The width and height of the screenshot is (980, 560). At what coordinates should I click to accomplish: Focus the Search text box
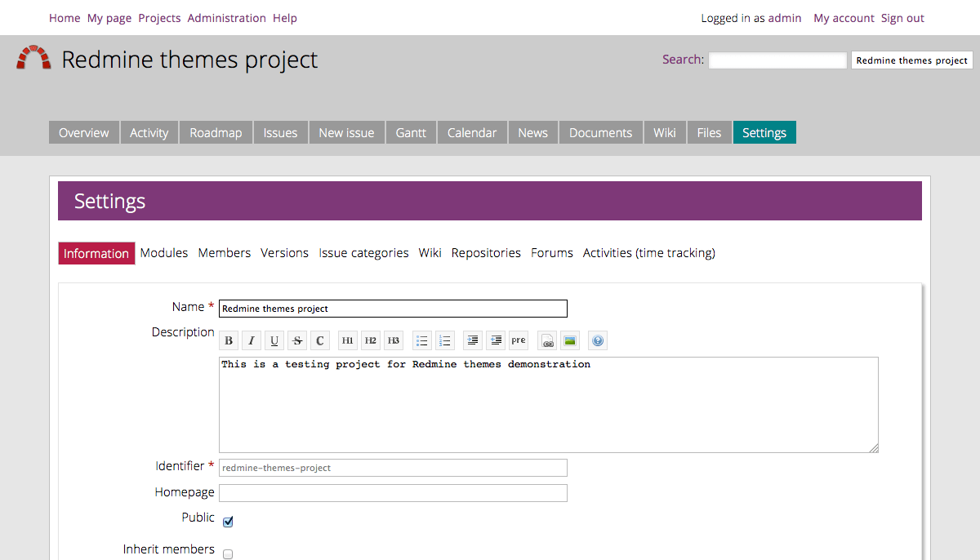click(x=777, y=60)
